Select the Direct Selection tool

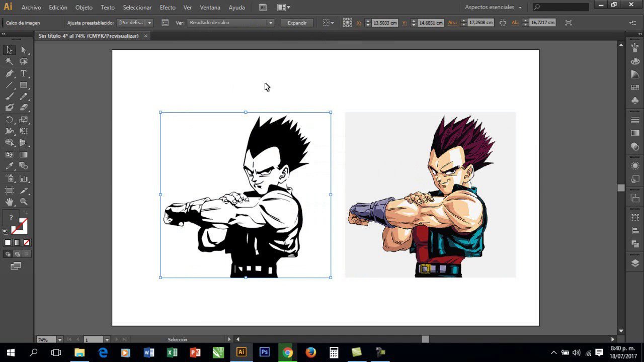pos(23,50)
